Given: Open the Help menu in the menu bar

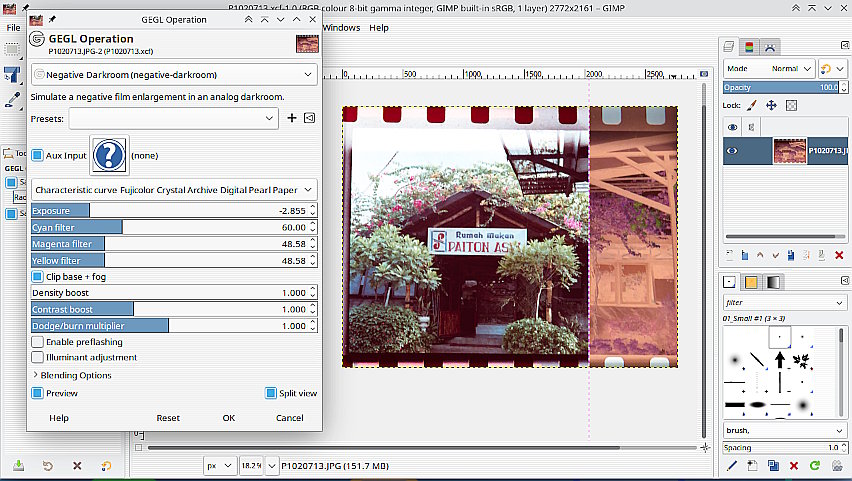Looking at the screenshot, I should (379, 28).
